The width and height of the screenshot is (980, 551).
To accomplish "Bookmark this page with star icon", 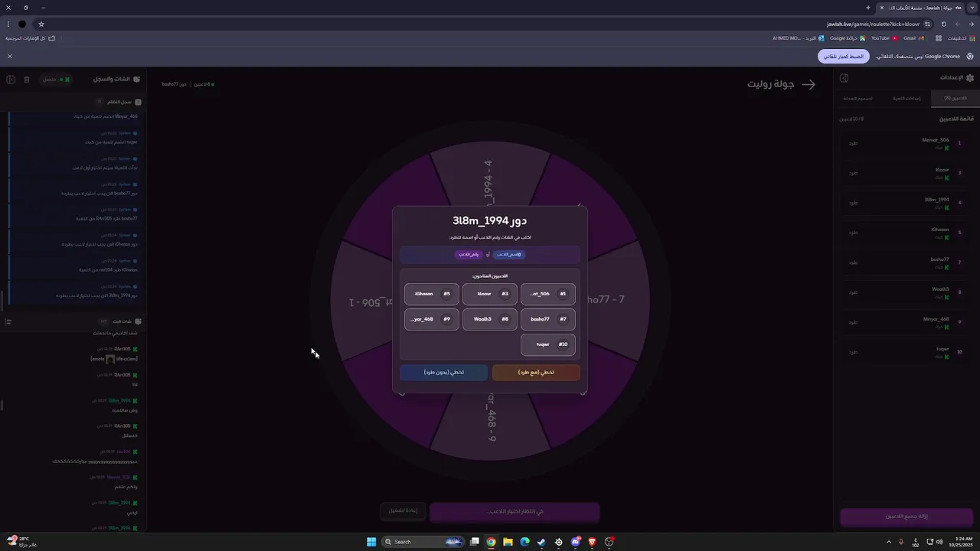I will 41,24.
